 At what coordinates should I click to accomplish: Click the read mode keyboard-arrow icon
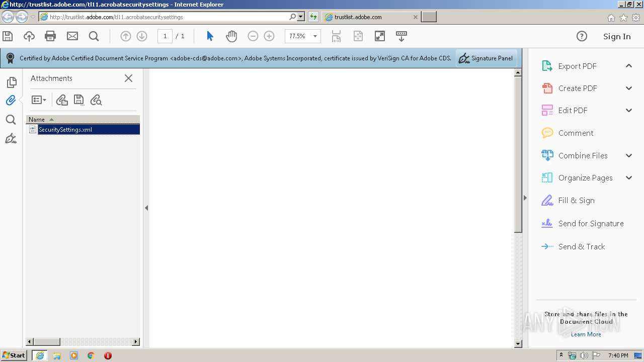(x=401, y=36)
